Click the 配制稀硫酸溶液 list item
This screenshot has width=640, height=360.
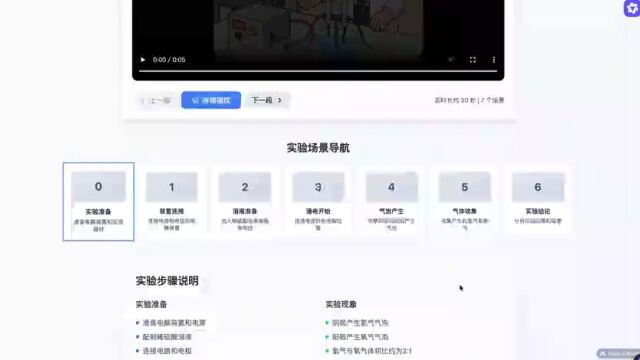coord(167,337)
